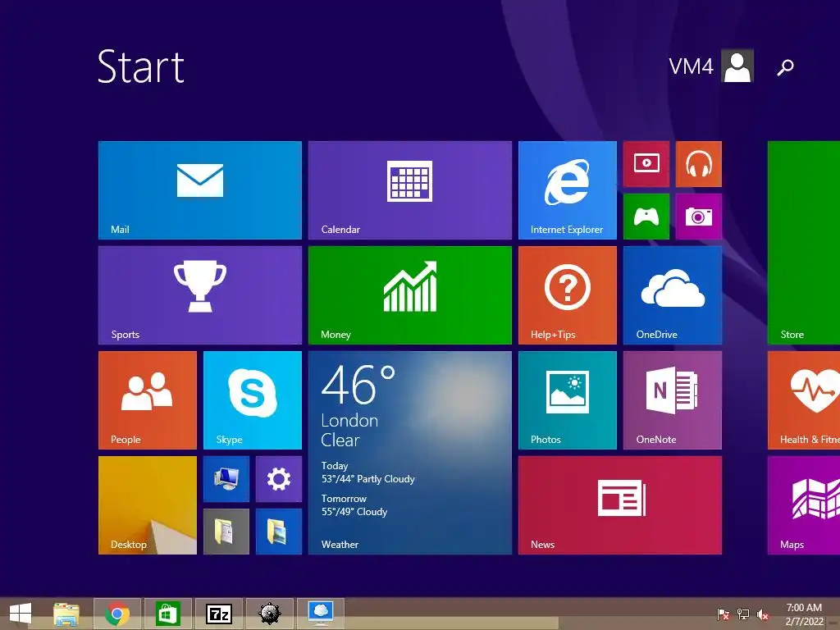Open the Camera tile
840x630 pixels.
pos(699,217)
